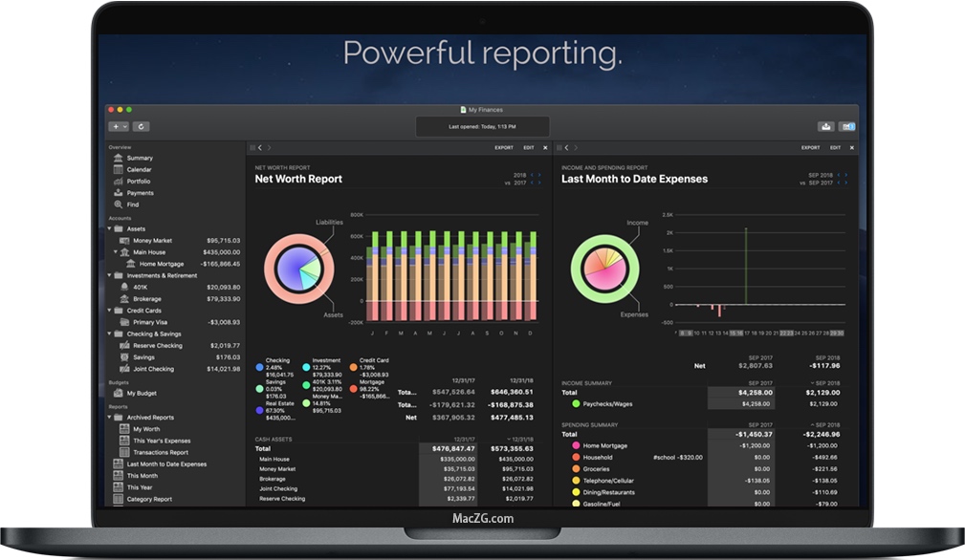
Task: Click EDIT on Last Month to Date Expenses
Action: pyautogui.click(x=835, y=148)
